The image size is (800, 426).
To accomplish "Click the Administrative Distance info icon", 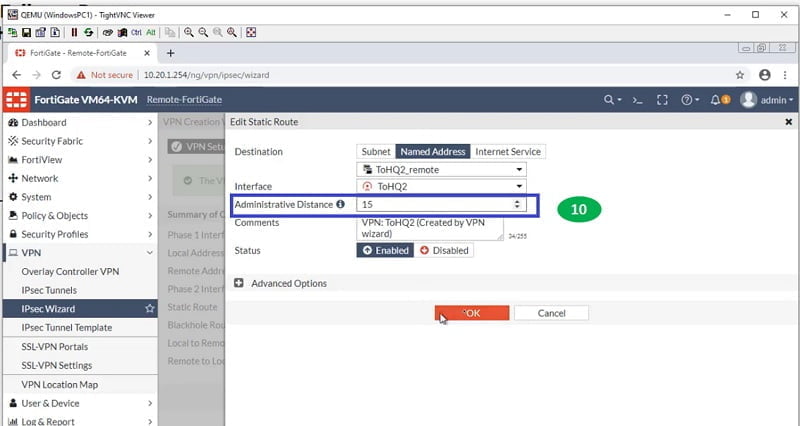I will pos(340,204).
